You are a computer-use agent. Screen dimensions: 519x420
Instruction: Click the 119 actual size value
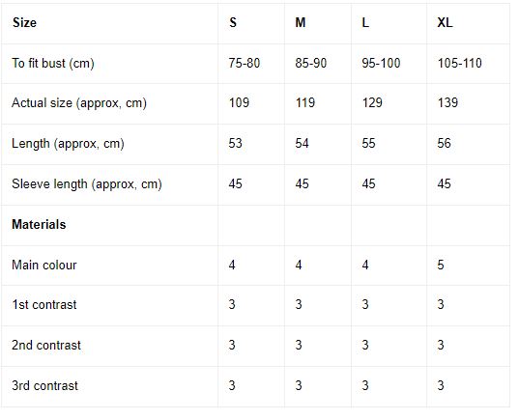tap(305, 103)
